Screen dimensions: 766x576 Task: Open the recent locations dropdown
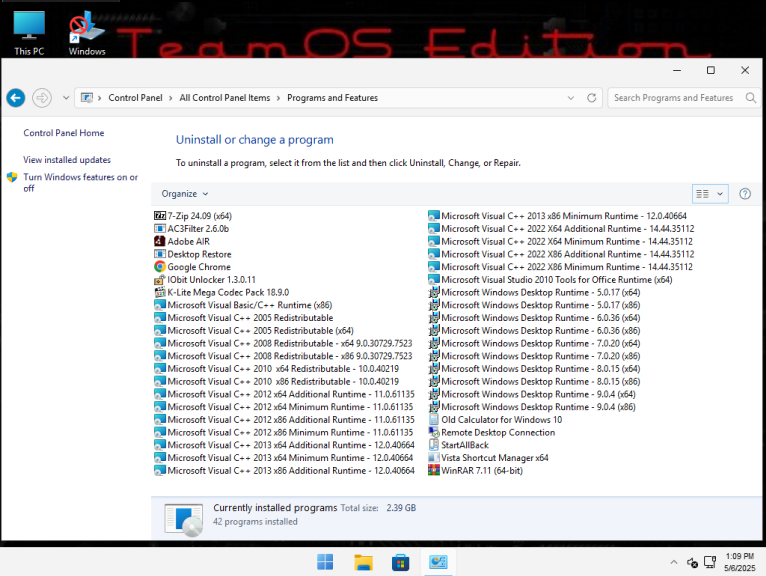point(66,98)
